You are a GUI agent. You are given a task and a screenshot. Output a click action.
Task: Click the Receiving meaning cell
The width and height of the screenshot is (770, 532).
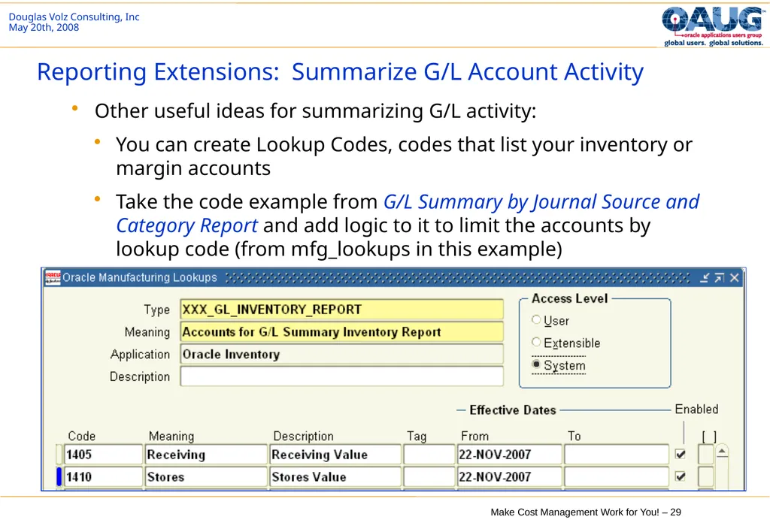coord(206,455)
